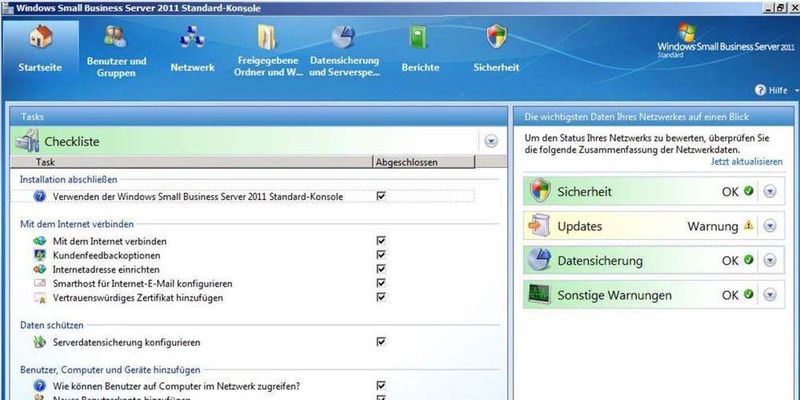The height and width of the screenshot is (400, 800).
Task: Expand the Updates status details
Action: (770, 226)
